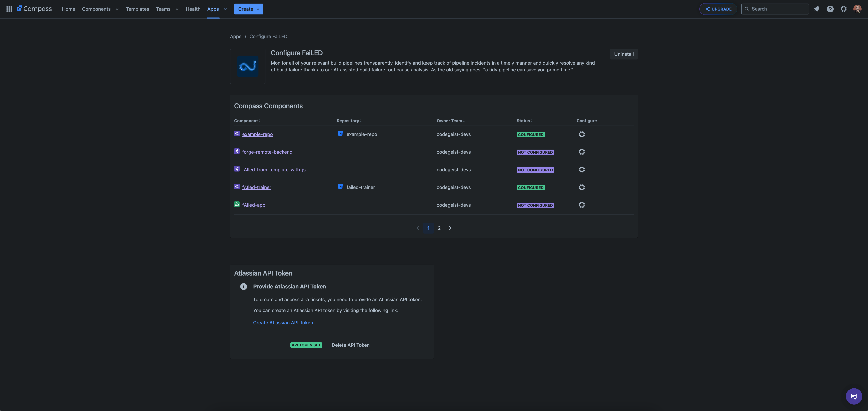Click configure gear for fAIled-app row
The width and height of the screenshot is (868, 411).
click(x=582, y=205)
